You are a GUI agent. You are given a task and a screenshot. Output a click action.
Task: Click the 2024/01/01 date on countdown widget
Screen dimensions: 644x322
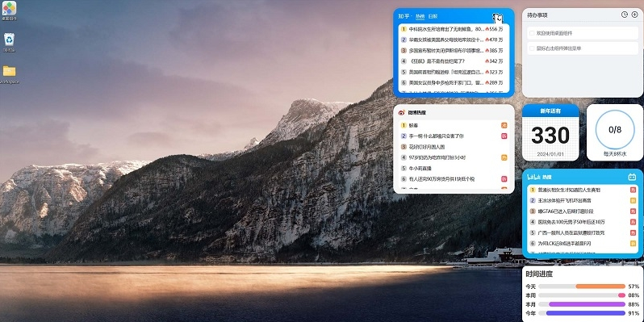point(550,154)
